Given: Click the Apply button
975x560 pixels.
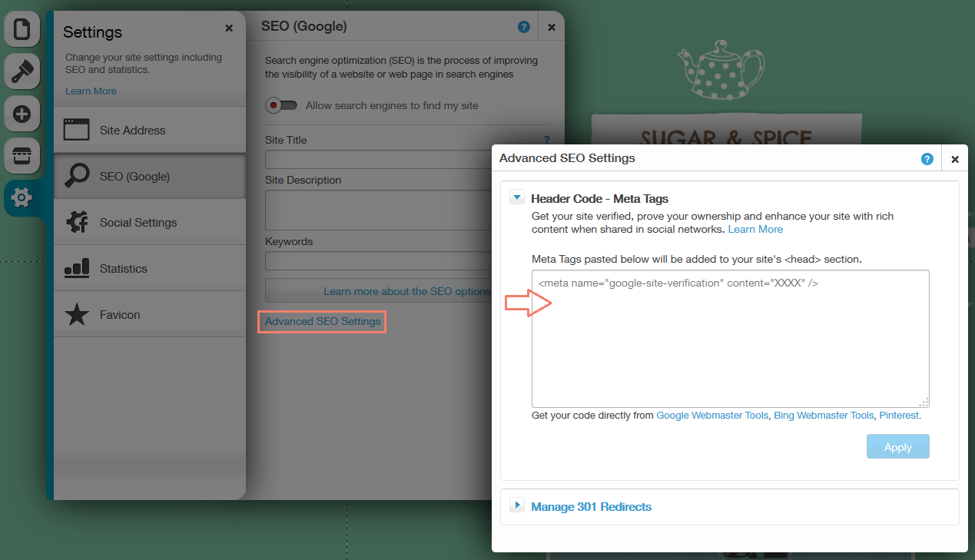Looking at the screenshot, I should (x=898, y=446).
